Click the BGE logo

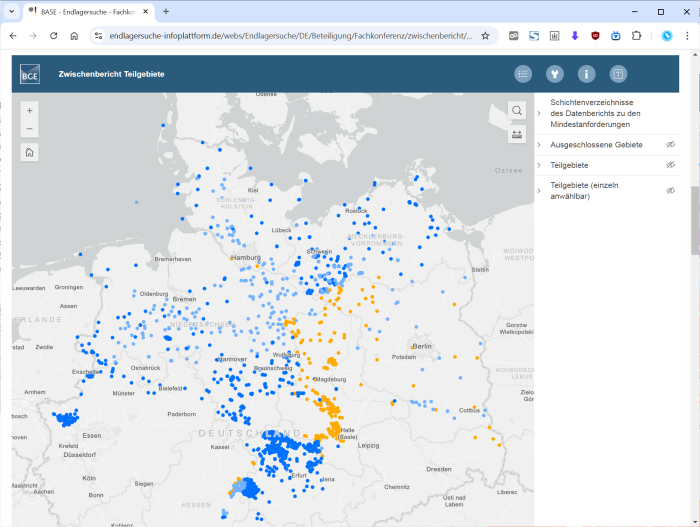30,74
